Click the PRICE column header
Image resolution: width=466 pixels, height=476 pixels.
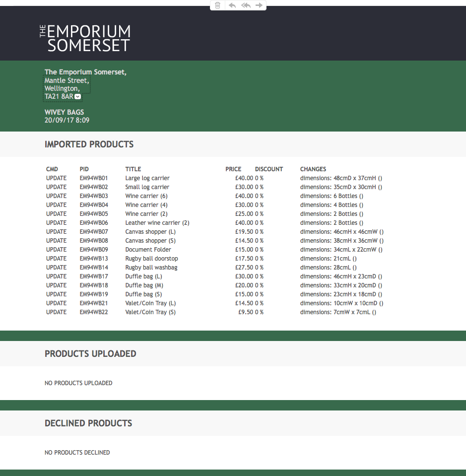pos(233,169)
